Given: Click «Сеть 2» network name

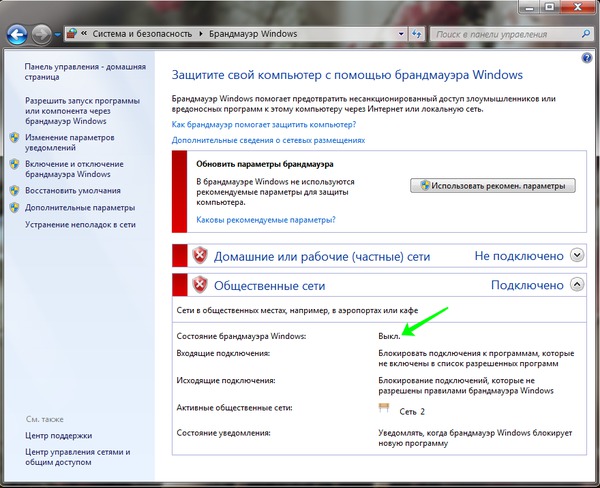Looking at the screenshot, I should click(412, 412).
